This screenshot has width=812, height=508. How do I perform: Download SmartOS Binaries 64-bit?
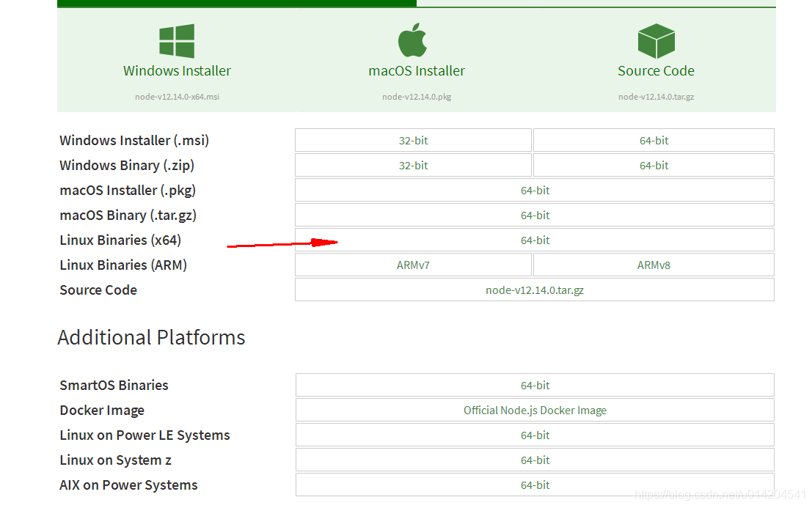pyautogui.click(x=535, y=386)
